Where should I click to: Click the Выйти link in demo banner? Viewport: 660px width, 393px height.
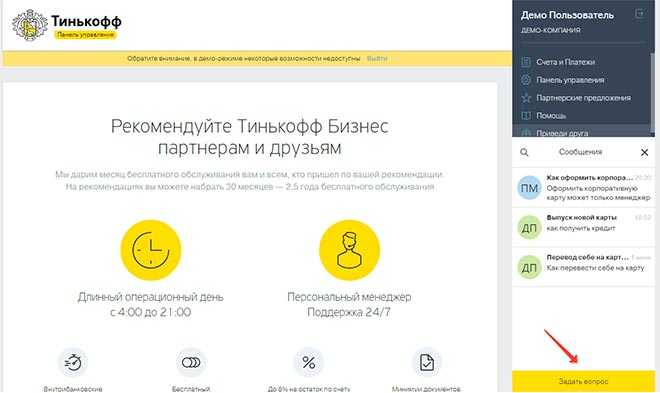pos(377,58)
